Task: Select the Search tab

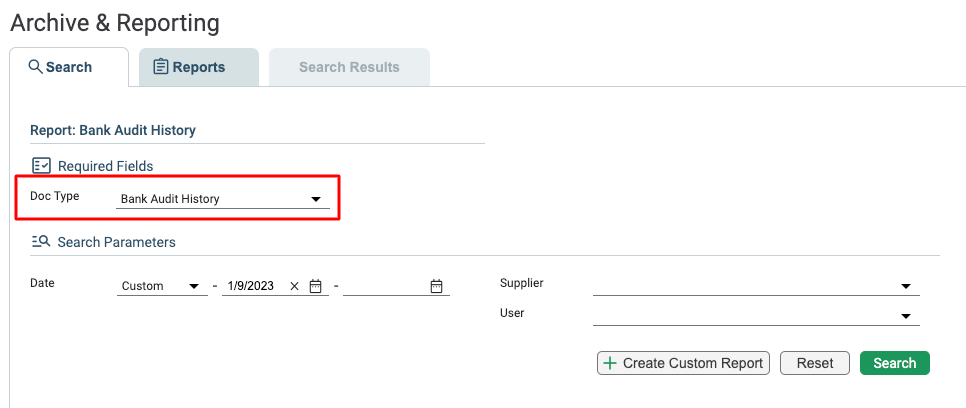Action: 69,67
